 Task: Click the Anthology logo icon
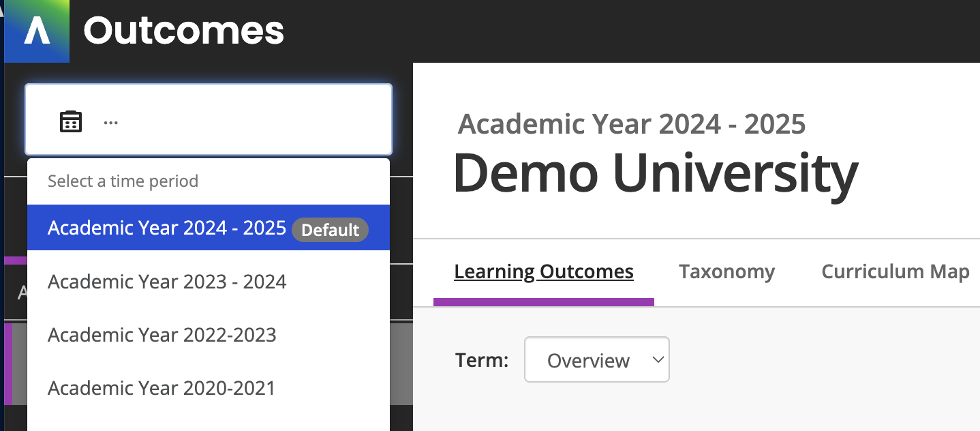(x=37, y=31)
